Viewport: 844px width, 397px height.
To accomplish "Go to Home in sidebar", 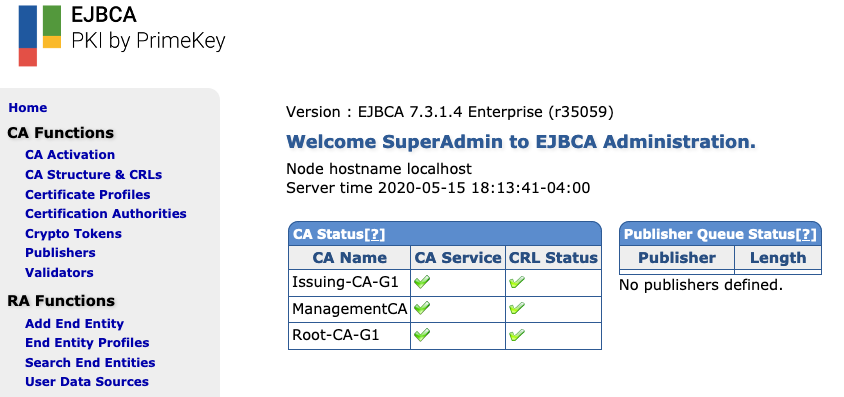I will [27, 108].
